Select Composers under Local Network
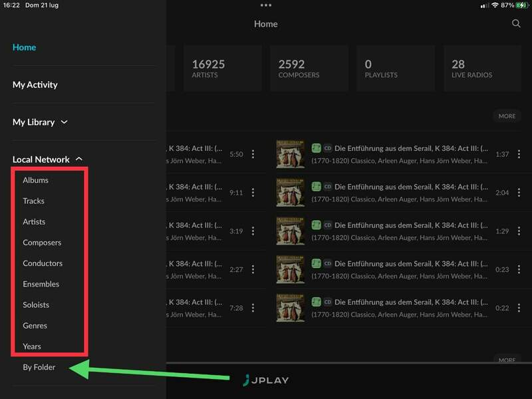Screen dimensions: 532x399 click(x=42, y=243)
